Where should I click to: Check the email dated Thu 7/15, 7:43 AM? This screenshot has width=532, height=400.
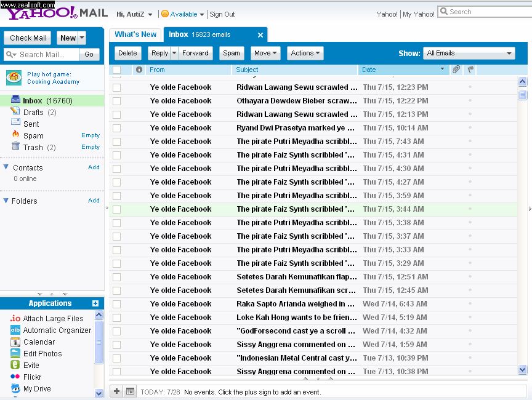coord(117,142)
